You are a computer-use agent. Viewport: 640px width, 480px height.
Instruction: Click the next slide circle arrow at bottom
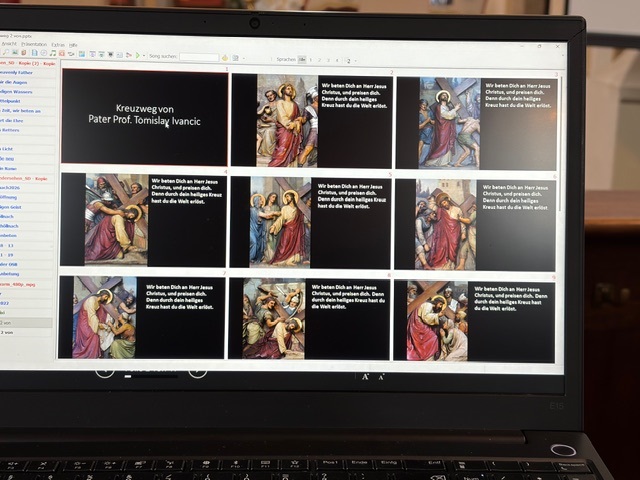tap(197, 372)
